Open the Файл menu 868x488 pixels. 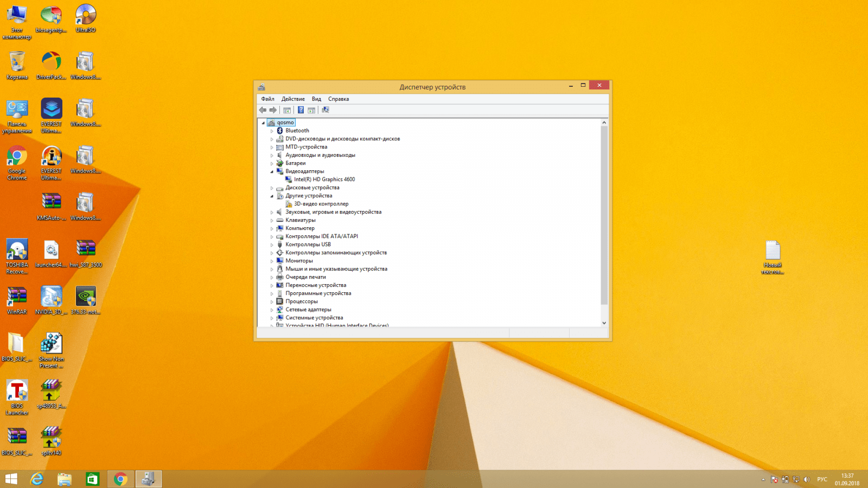click(267, 99)
